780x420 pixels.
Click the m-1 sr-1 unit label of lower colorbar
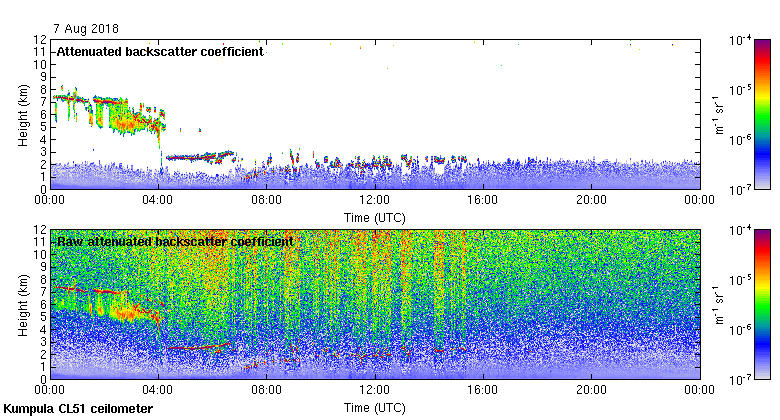[719, 305]
